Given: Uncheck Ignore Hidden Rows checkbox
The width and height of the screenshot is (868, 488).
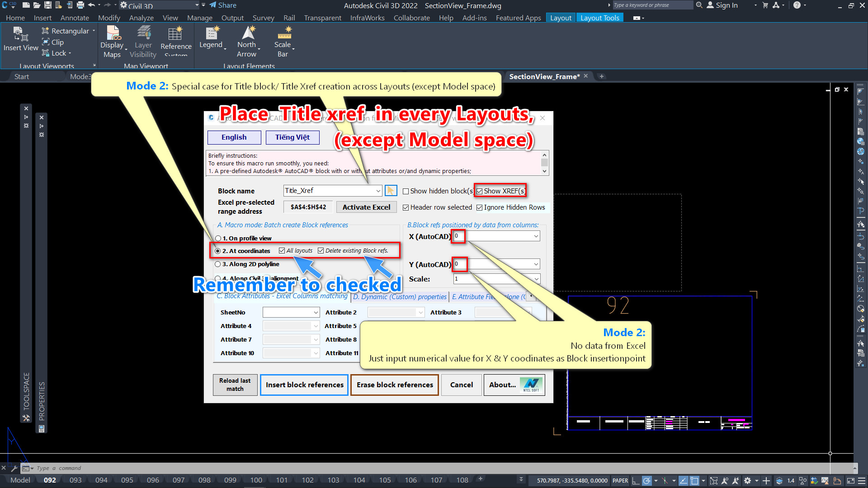Looking at the screenshot, I should (x=479, y=207).
